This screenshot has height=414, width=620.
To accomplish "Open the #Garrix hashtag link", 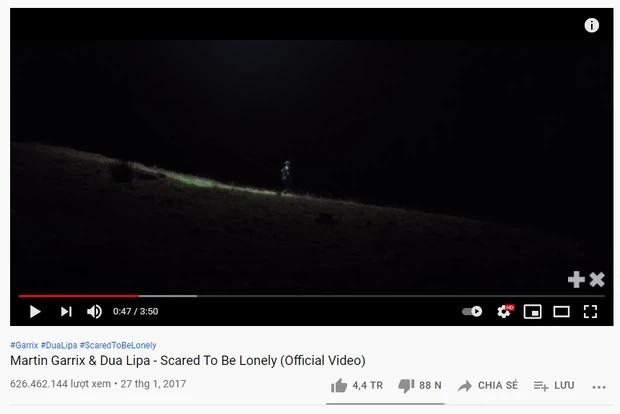I will pos(24,345).
